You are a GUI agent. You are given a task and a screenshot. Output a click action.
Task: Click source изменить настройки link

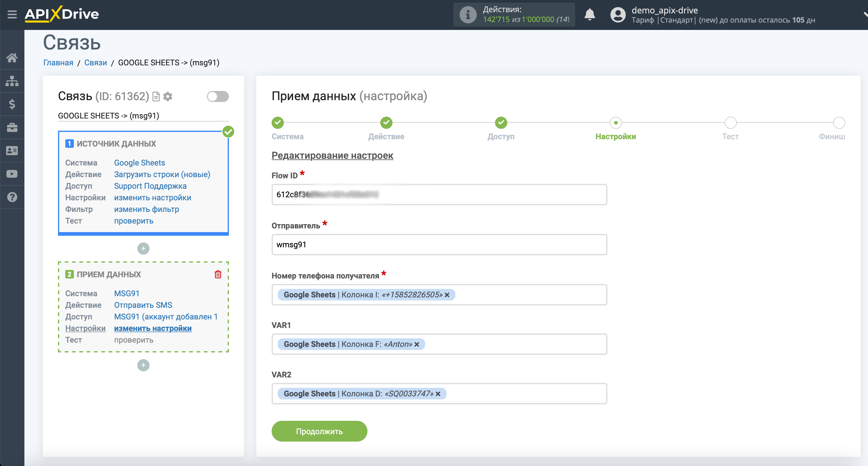coord(153,198)
